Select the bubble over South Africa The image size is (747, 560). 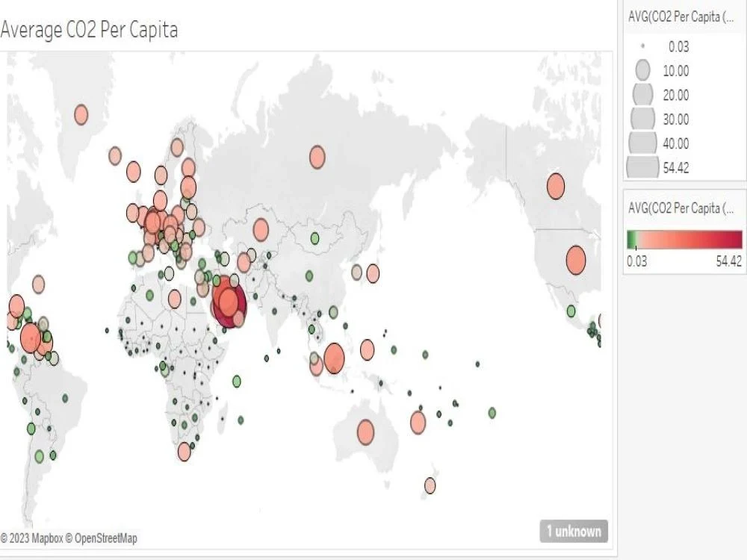(x=184, y=452)
